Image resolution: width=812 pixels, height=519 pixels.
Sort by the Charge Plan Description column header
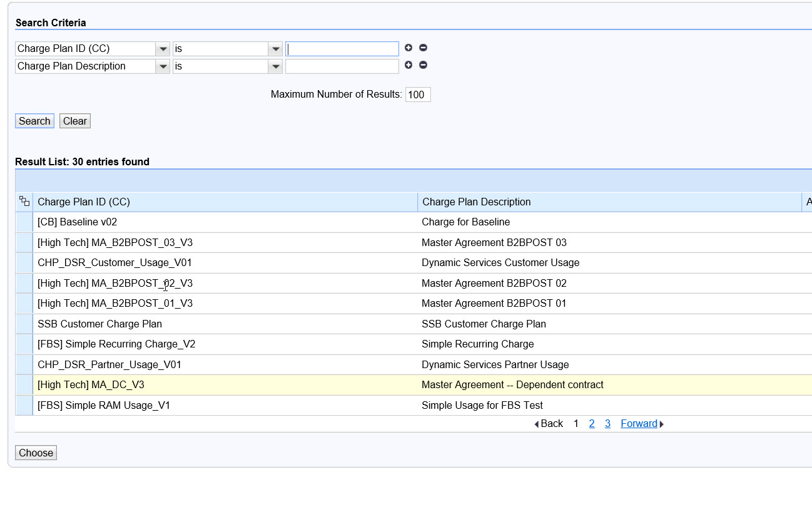(476, 202)
